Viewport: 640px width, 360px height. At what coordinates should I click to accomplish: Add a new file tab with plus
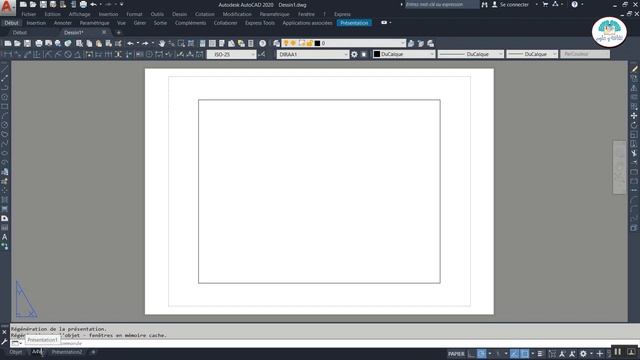tap(119, 32)
